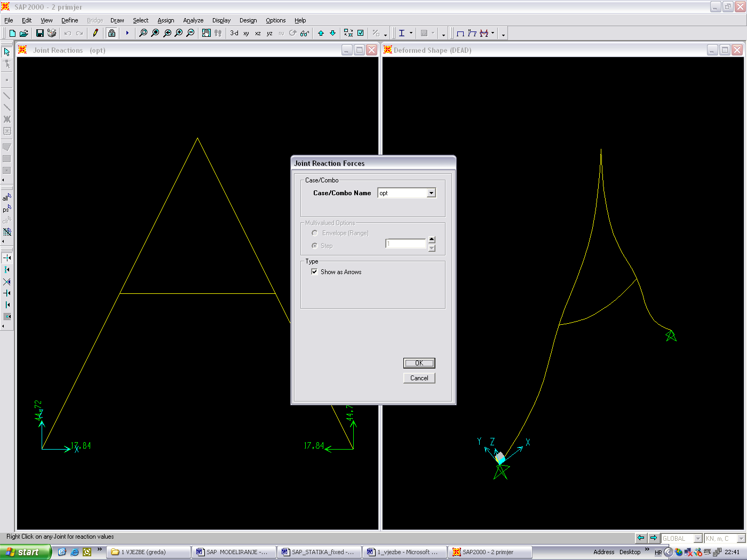Click the Windows start button

click(x=26, y=552)
